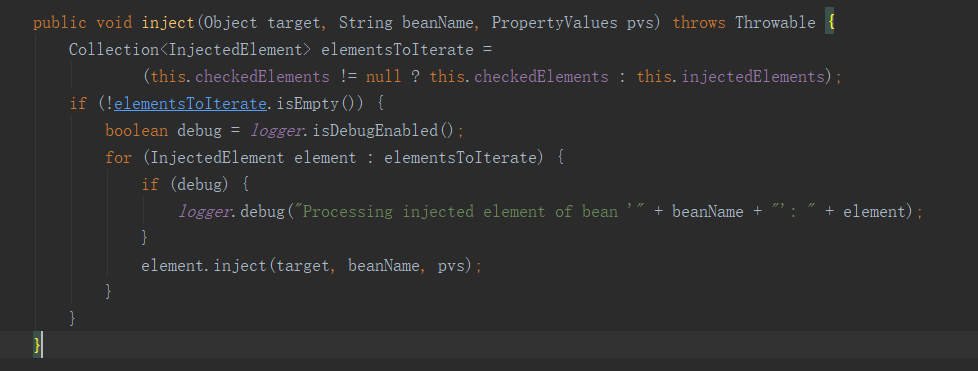The height and width of the screenshot is (371, 978).
Task: Click the public access modifier
Action: (x=59, y=23)
